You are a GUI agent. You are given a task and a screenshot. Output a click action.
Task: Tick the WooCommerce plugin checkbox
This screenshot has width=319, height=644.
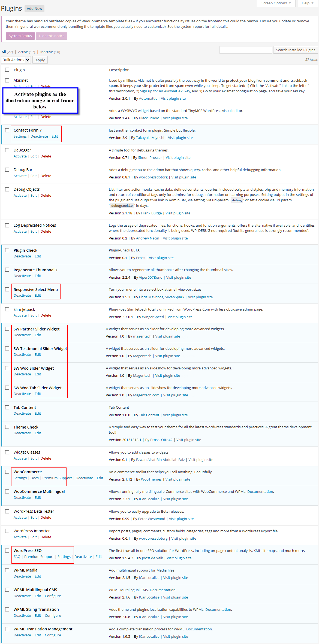[7, 472]
